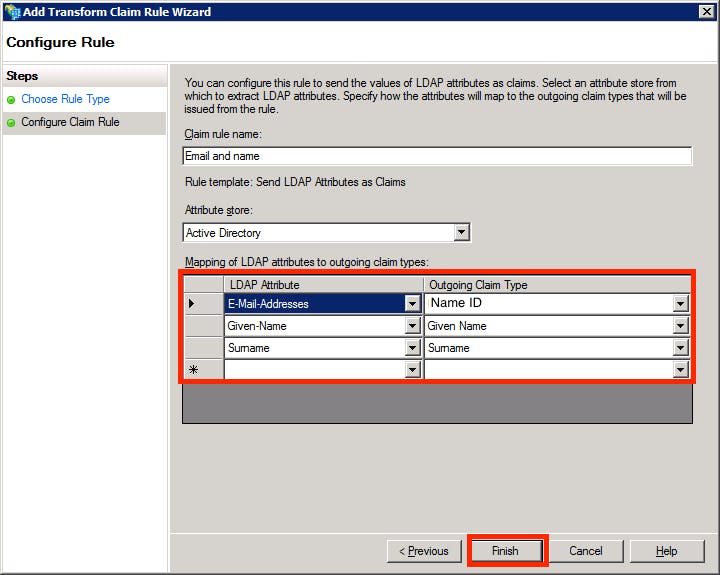Click green bullet beside Choose Rule Type
This screenshot has height=575, width=720.
coord(11,100)
